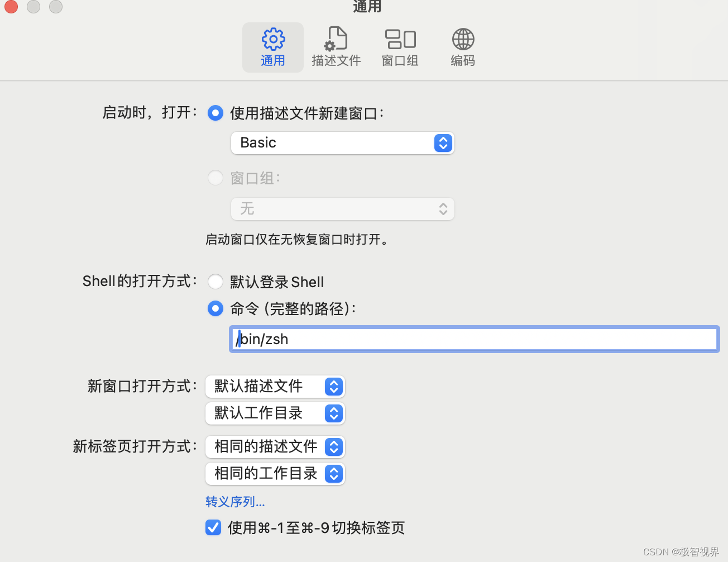Open 相同的工作目录 new tab dropdown
The width and height of the screenshot is (728, 562).
click(x=275, y=474)
